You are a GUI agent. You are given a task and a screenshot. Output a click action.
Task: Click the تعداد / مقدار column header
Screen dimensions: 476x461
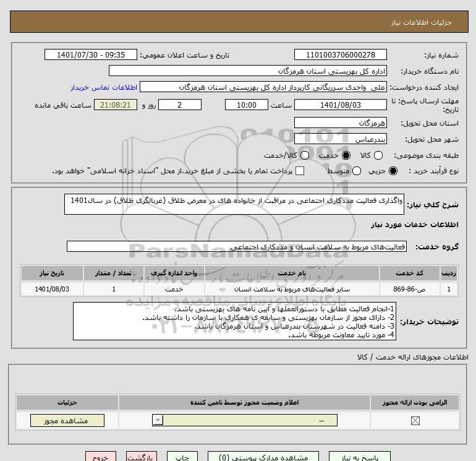[114, 273]
